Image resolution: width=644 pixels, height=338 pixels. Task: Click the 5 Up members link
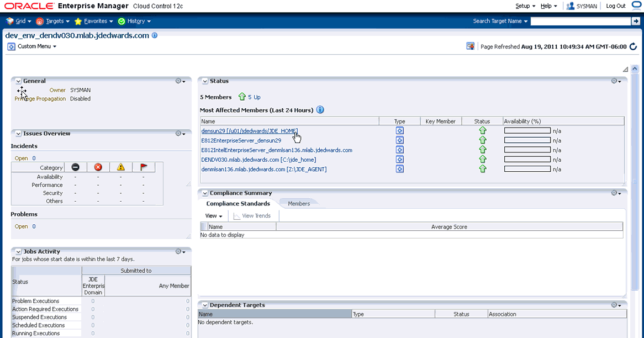254,97
